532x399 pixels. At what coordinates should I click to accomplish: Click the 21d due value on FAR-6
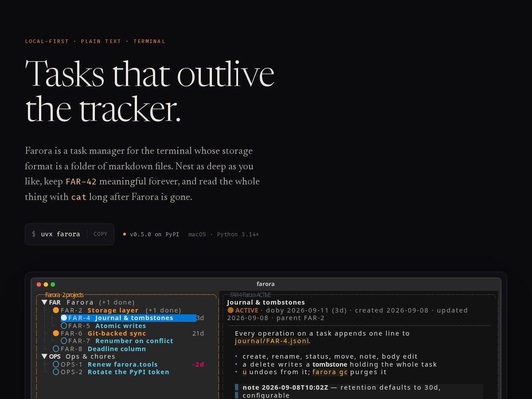[x=198, y=333]
